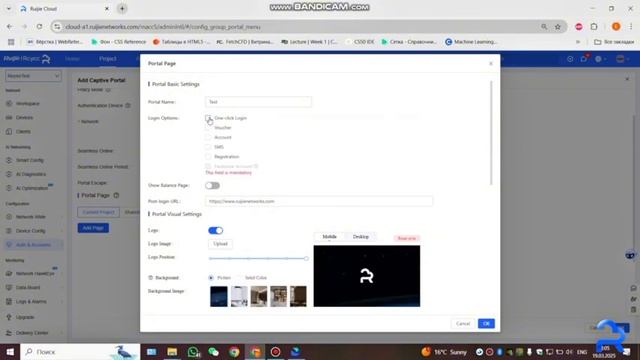Select the Picture background radio button
This screenshot has height=360, width=640.
tap(211, 278)
